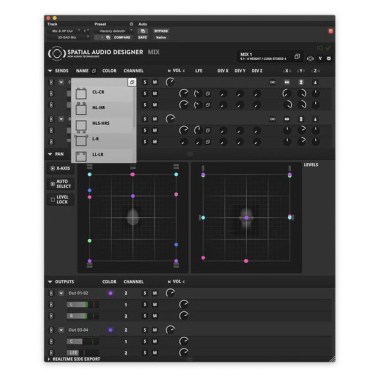Viewport: 380px width, 380px height.
Task: Click the X-axis mirror icon in the first send group
Action: tap(287, 82)
